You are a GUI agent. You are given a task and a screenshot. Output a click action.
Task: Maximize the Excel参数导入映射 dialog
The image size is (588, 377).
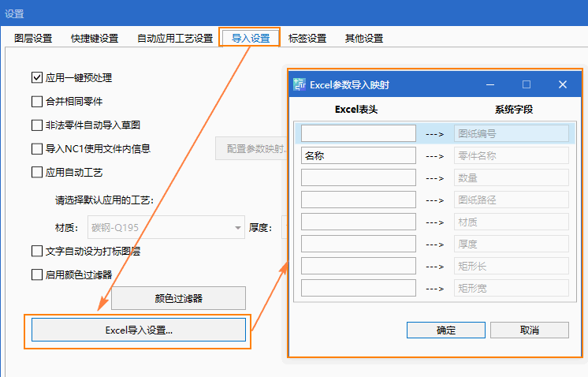point(527,84)
